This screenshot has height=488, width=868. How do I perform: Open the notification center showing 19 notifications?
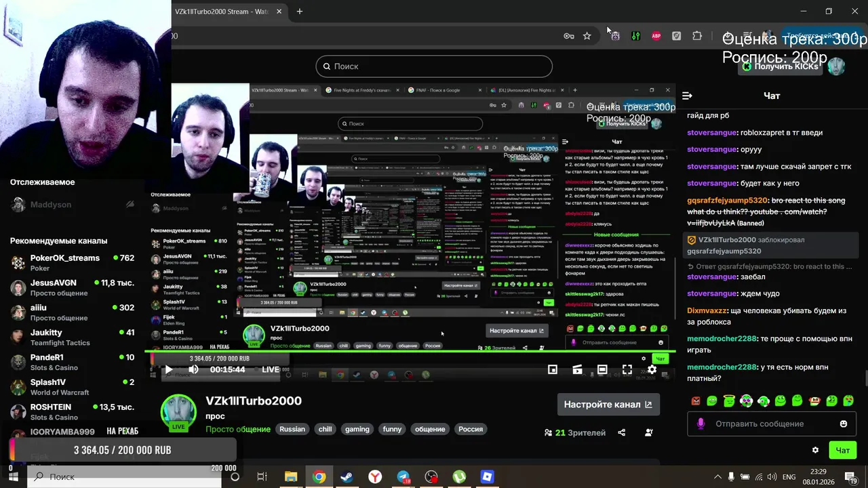coord(851,477)
